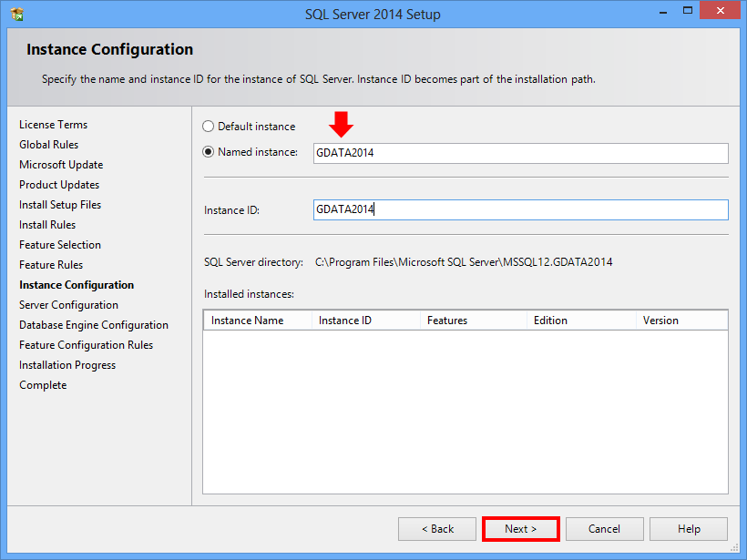Image resolution: width=747 pixels, height=560 pixels.
Task: Select Install Rules step
Action: [47, 225]
